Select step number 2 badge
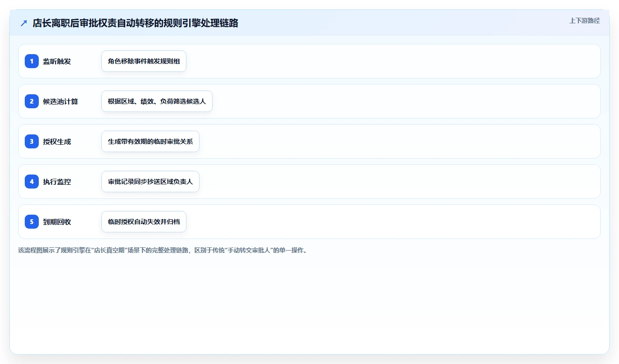 pyautogui.click(x=32, y=101)
